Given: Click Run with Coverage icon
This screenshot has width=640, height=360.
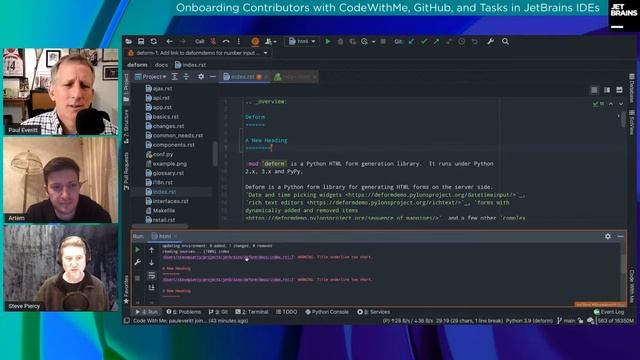Looking at the screenshot, I should click(x=352, y=41).
